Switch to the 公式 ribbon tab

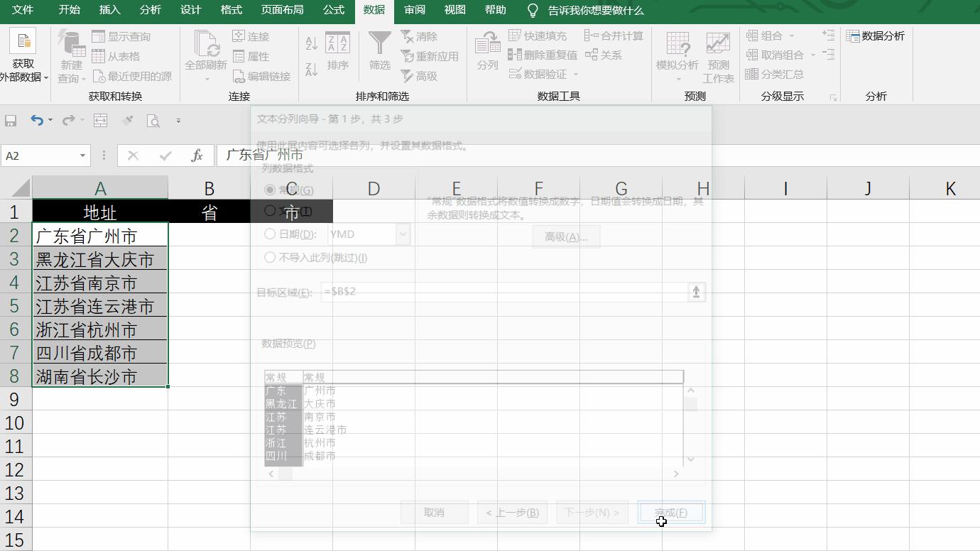click(x=334, y=10)
